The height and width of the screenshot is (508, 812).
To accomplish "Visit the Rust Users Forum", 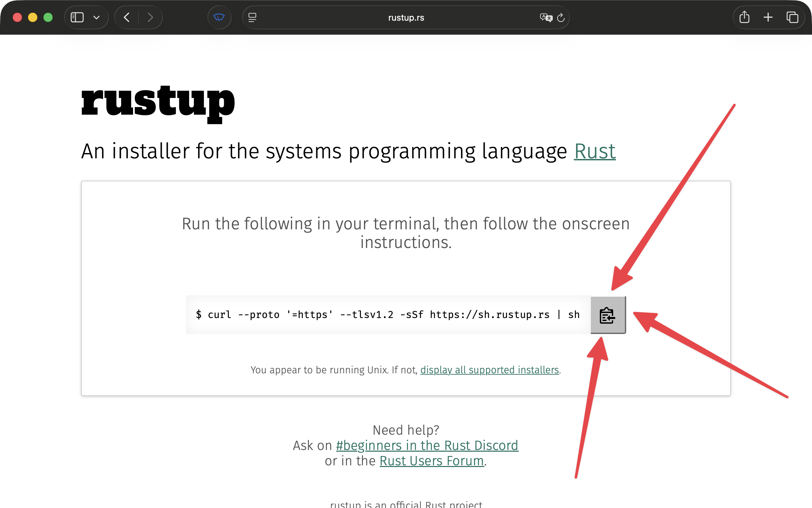I will 431,461.
